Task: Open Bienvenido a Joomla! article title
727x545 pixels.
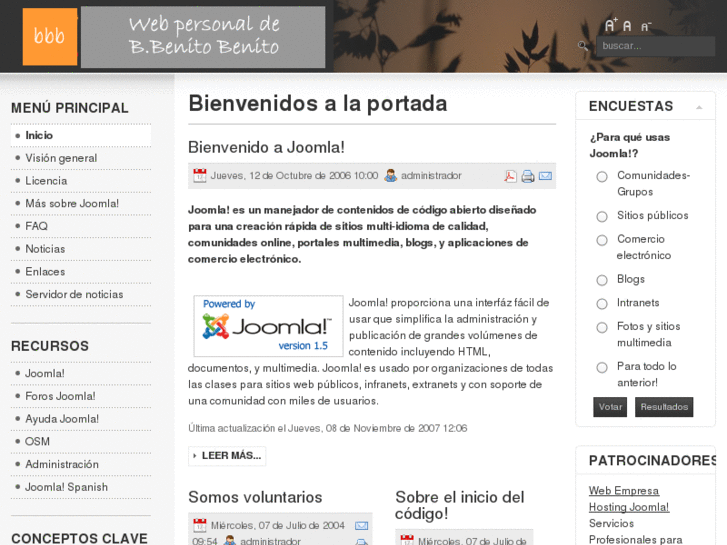Action: tap(266, 147)
